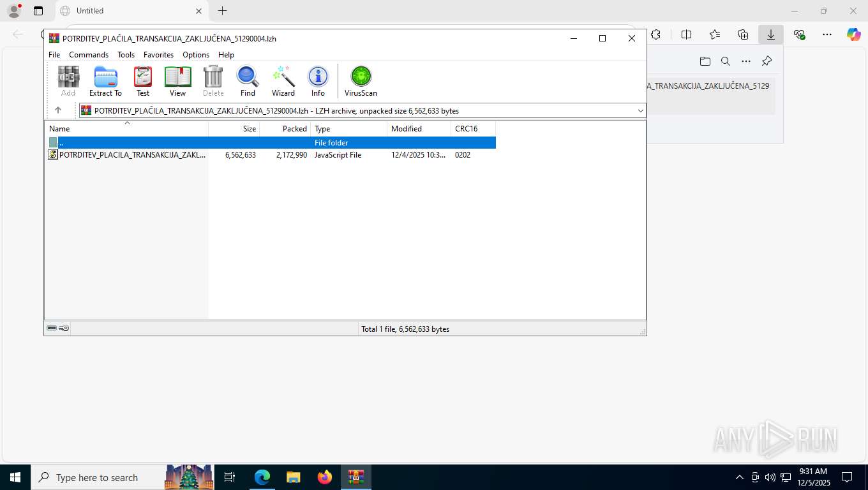Open Edge browser essentials heart icon
The height and width of the screenshot is (490, 868).
(x=799, y=34)
